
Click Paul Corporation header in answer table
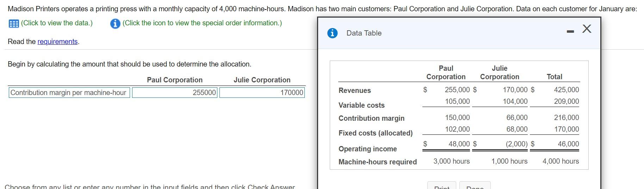[175, 80]
